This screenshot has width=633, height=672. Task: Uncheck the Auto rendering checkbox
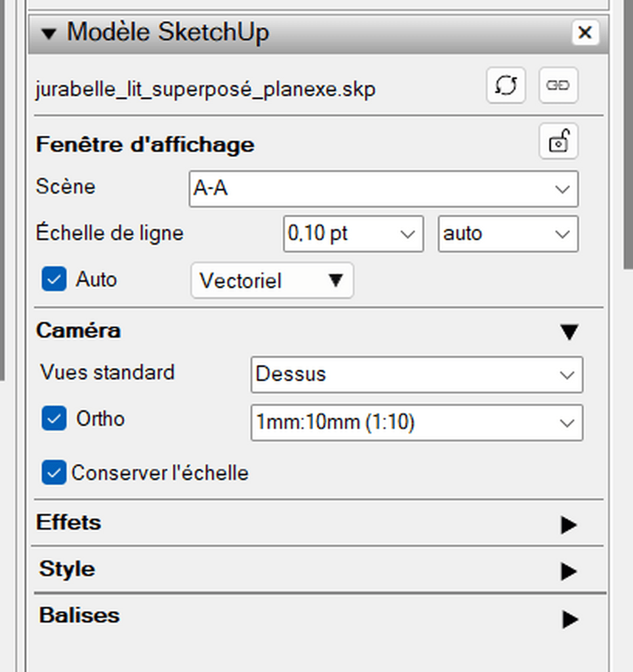pyautogui.click(x=54, y=279)
